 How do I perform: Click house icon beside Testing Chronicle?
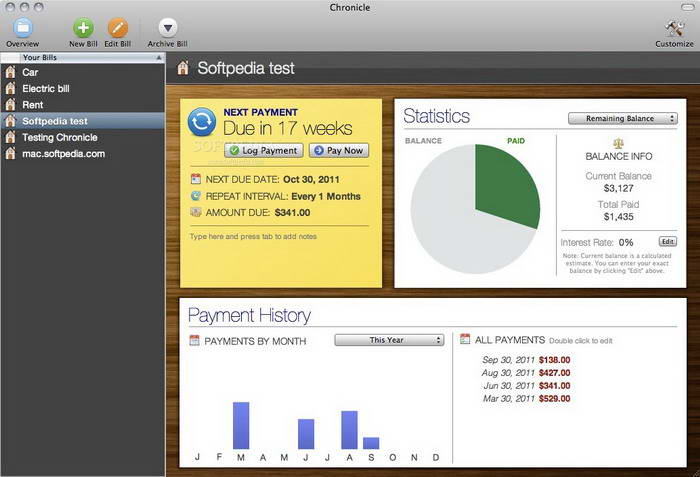(10, 137)
